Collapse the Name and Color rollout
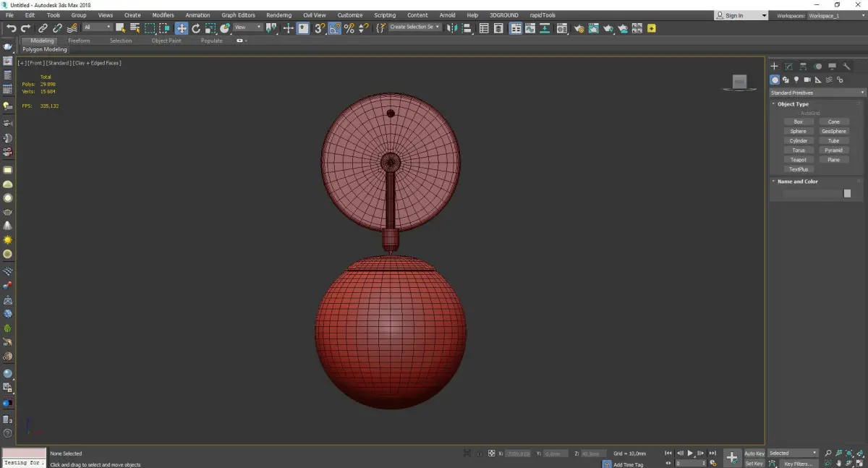This screenshot has height=468, width=868. tap(797, 182)
